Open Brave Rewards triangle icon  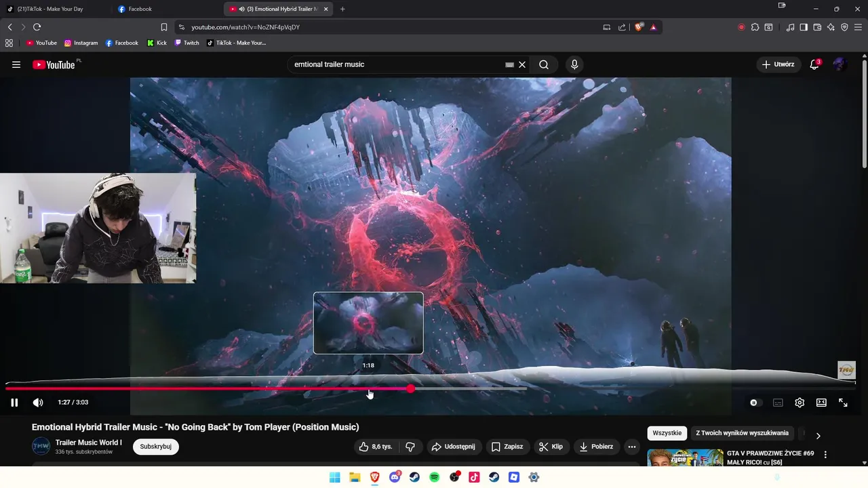[653, 27]
